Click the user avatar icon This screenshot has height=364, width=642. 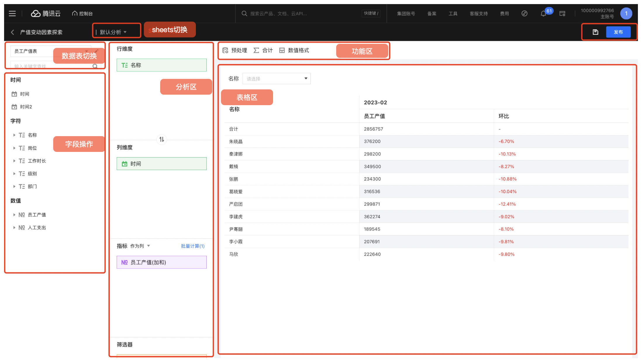626,13
